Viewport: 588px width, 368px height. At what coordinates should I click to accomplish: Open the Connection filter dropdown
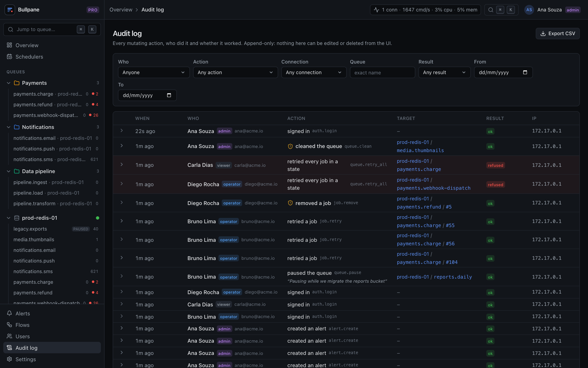click(x=314, y=73)
